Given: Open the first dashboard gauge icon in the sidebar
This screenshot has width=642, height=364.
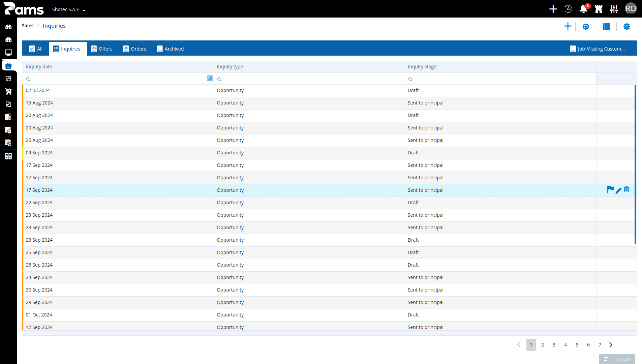Looking at the screenshot, I should coord(8,27).
